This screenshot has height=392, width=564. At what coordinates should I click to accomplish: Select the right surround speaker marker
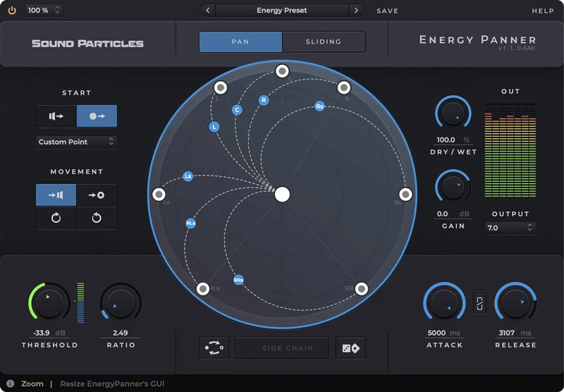click(x=406, y=194)
